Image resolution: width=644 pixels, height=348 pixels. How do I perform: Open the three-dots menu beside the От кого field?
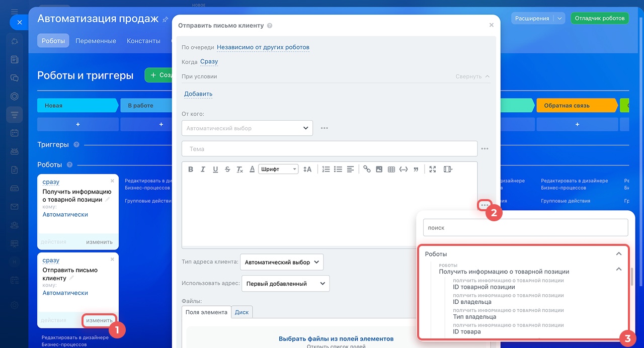tap(325, 128)
